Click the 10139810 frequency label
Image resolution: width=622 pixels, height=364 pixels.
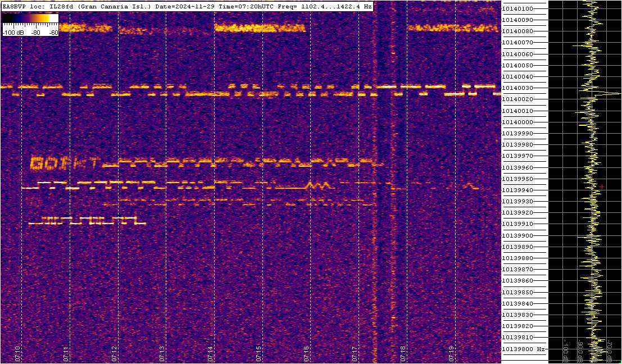click(517, 338)
